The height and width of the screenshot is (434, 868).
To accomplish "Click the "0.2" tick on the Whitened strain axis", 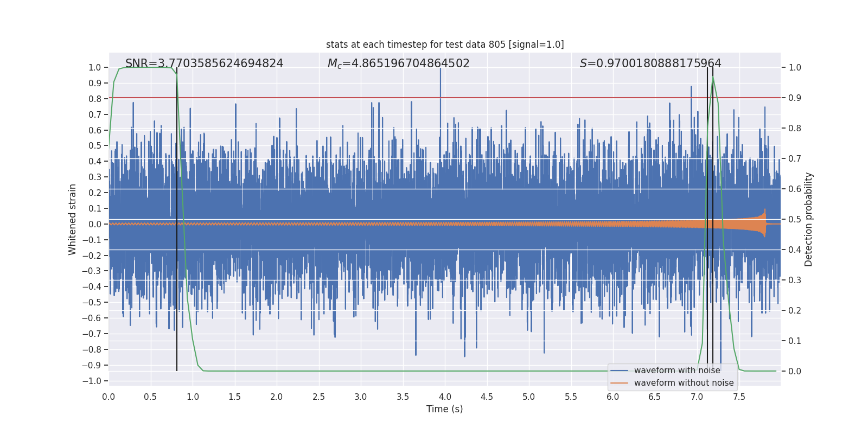I will click(x=95, y=193).
